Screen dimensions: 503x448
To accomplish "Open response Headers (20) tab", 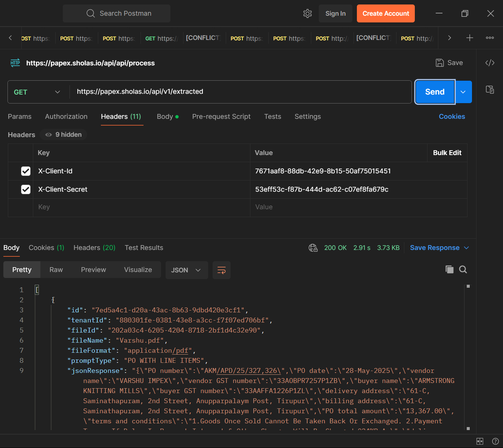I will [94, 248].
